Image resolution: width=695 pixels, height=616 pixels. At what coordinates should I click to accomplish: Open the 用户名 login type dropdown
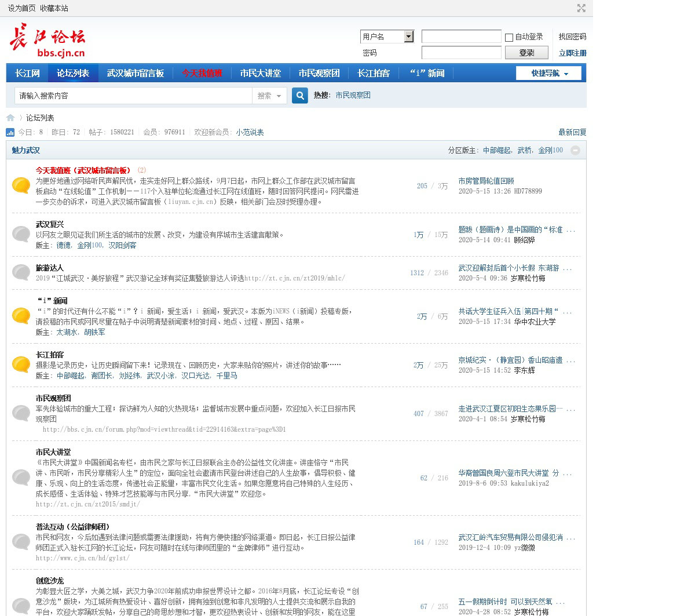coord(408,37)
